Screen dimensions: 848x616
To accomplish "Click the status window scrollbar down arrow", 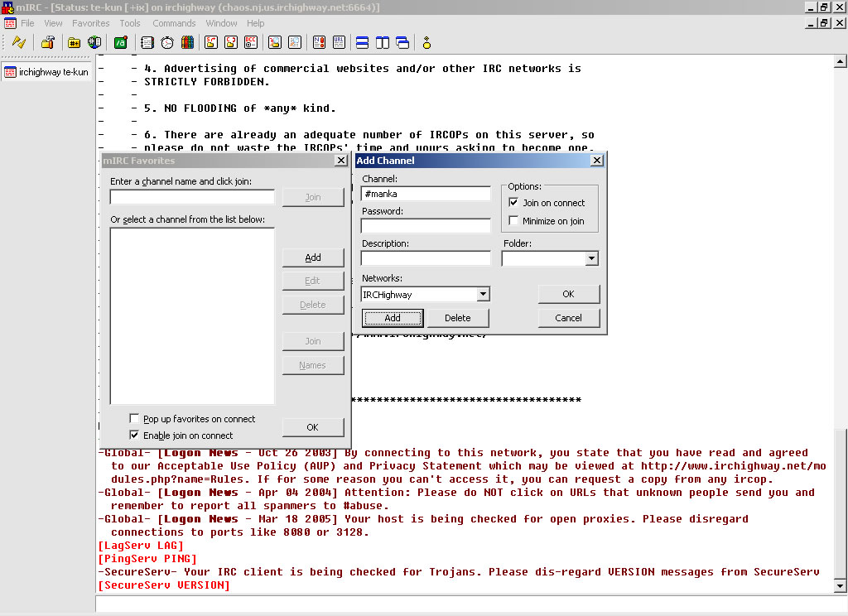I will coord(840,585).
